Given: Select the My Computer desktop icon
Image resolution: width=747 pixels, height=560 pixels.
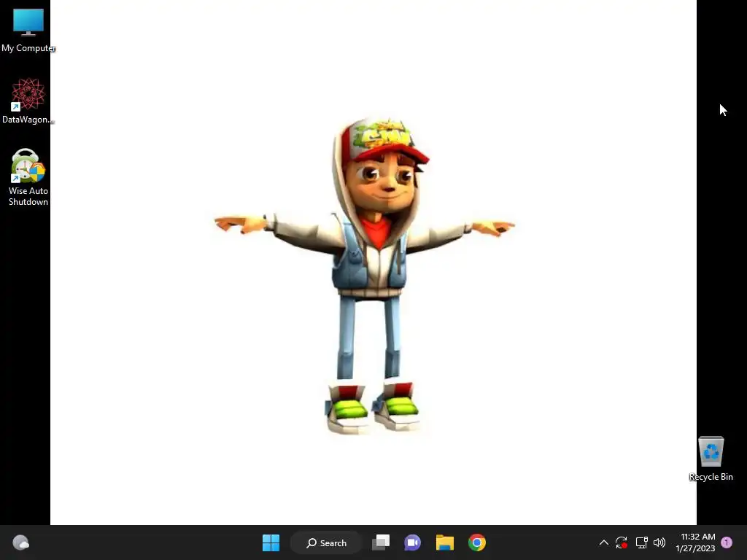Looking at the screenshot, I should 28,30.
